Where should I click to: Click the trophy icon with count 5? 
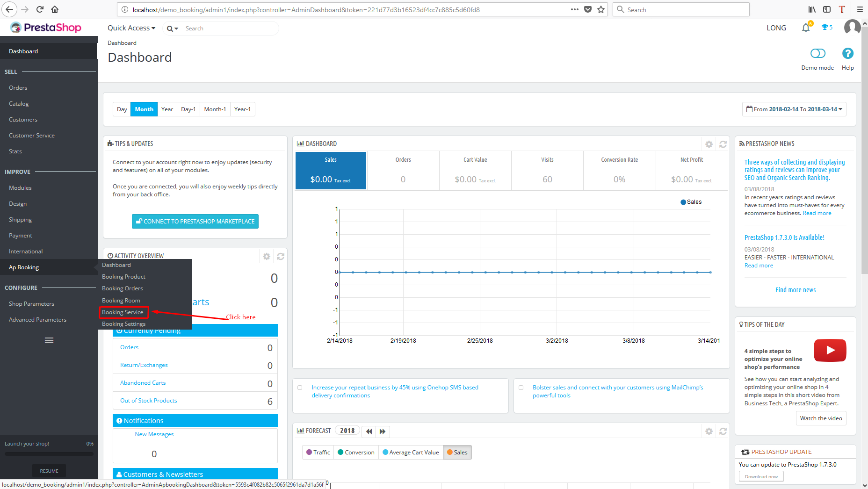827,28
